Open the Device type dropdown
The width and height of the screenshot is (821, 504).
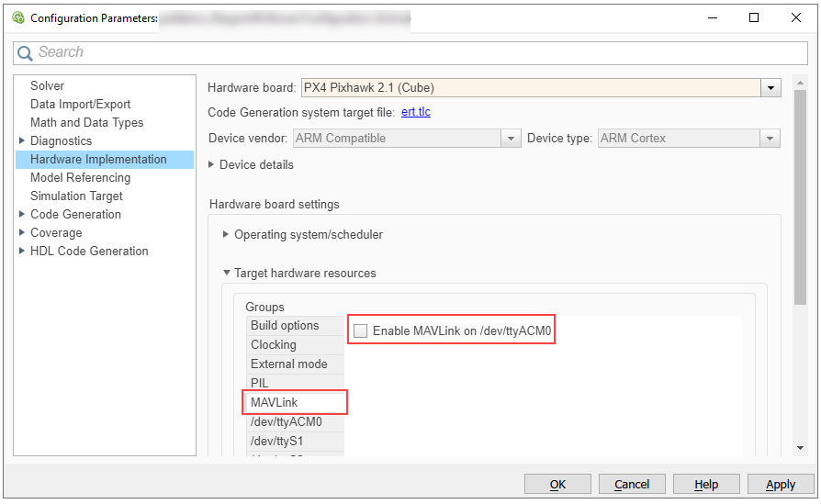pyautogui.click(x=770, y=139)
